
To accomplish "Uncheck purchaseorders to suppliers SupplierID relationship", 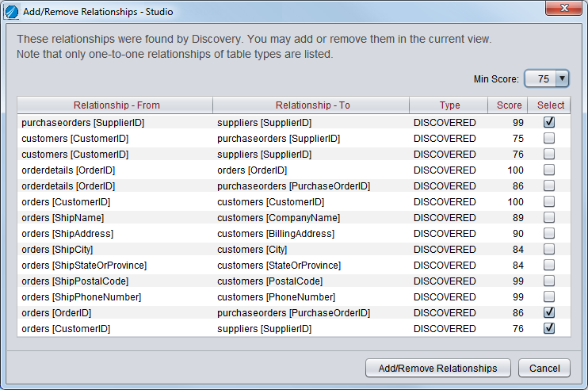I will click(549, 123).
